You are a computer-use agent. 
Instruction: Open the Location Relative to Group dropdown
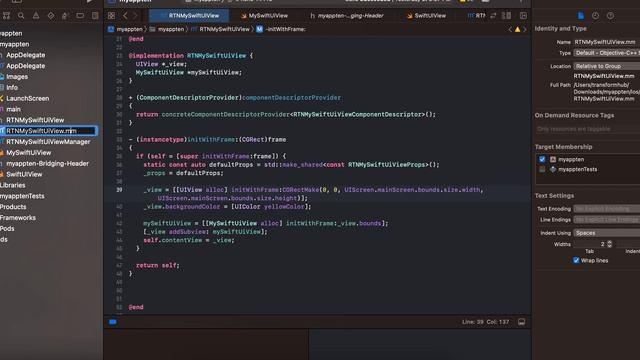[x=607, y=66]
